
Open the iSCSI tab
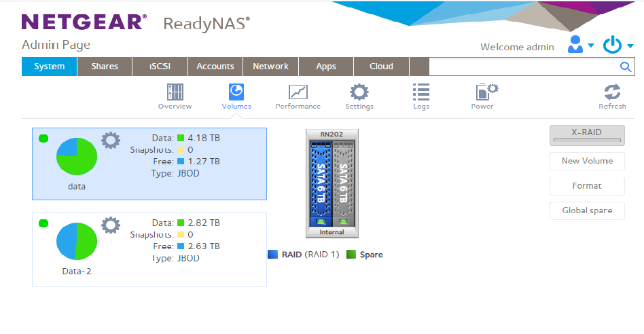click(x=159, y=67)
